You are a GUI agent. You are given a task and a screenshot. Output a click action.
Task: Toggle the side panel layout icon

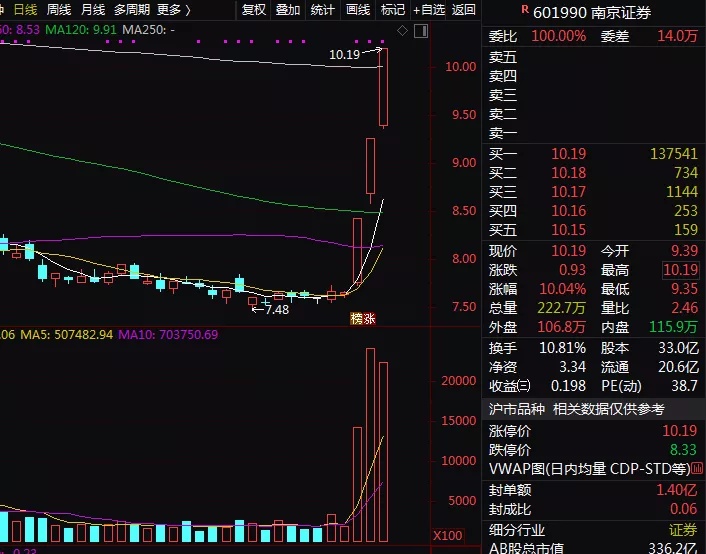coord(421,31)
